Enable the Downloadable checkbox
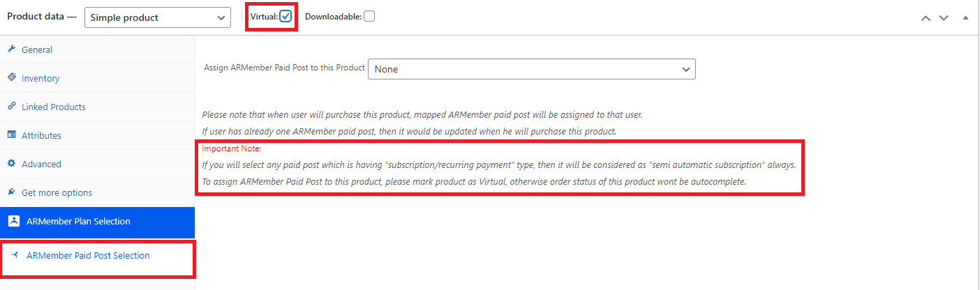The image size is (980, 290). point(369,16)
